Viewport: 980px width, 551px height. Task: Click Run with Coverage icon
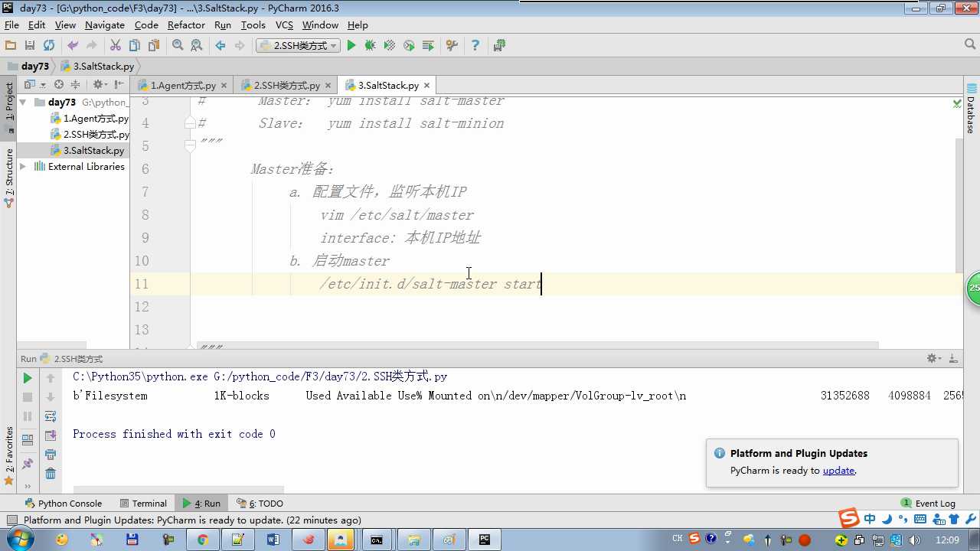click(x=390, y=46)
